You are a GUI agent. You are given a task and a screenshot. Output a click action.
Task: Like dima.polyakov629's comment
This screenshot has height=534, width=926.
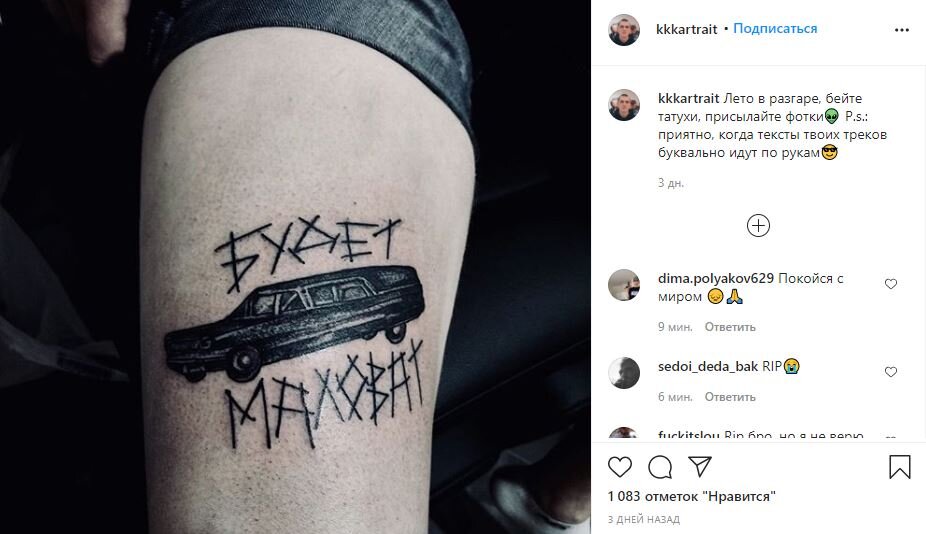tap(891, 284)
